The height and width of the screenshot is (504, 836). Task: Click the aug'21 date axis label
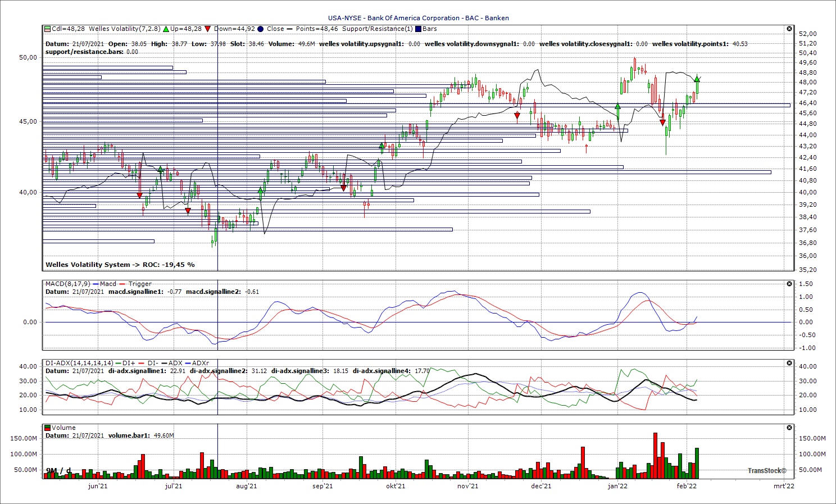tap(247, 486)
